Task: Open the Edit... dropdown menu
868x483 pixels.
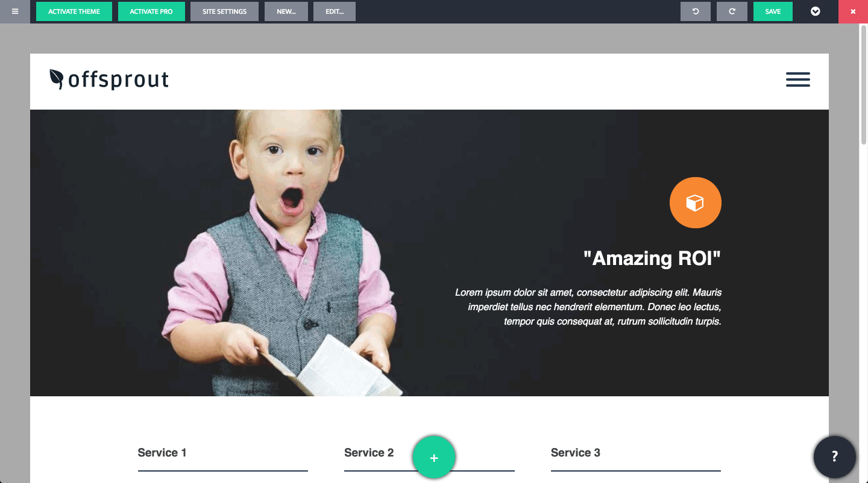Action: click(x=335, y=11)
